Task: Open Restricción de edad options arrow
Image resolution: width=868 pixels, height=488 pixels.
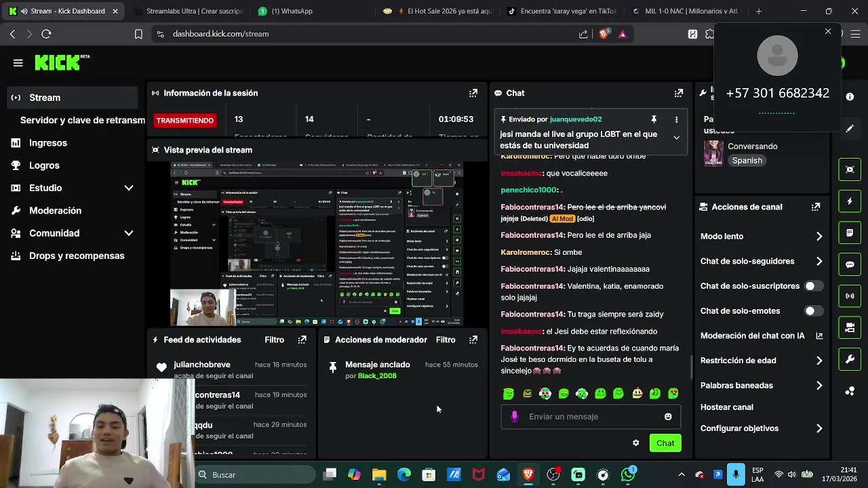Action: coord(819,361)
